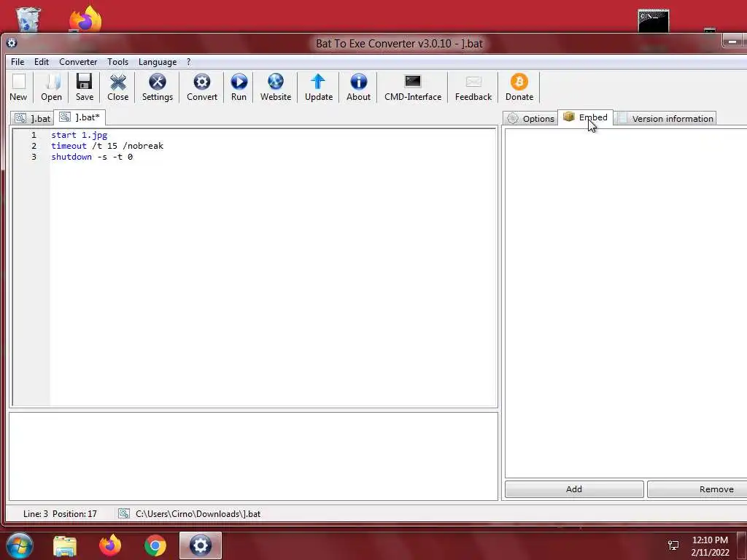Open the Converter menu
This screenshot has height=560, width=747.
78,62
